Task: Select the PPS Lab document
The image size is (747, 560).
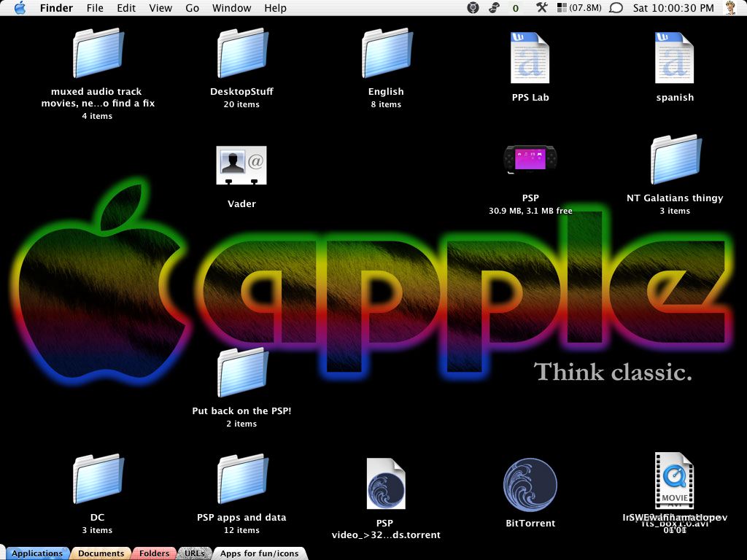Action: pos(530,58)
